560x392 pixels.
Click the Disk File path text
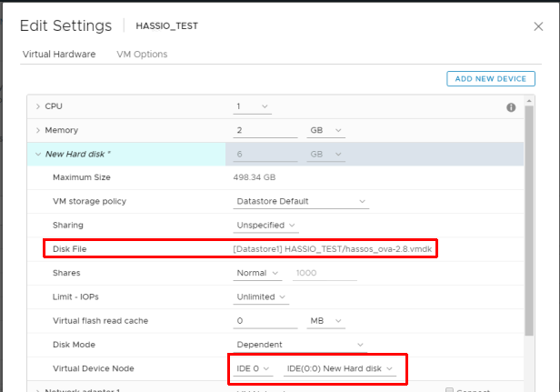click(x=333, y=249)
